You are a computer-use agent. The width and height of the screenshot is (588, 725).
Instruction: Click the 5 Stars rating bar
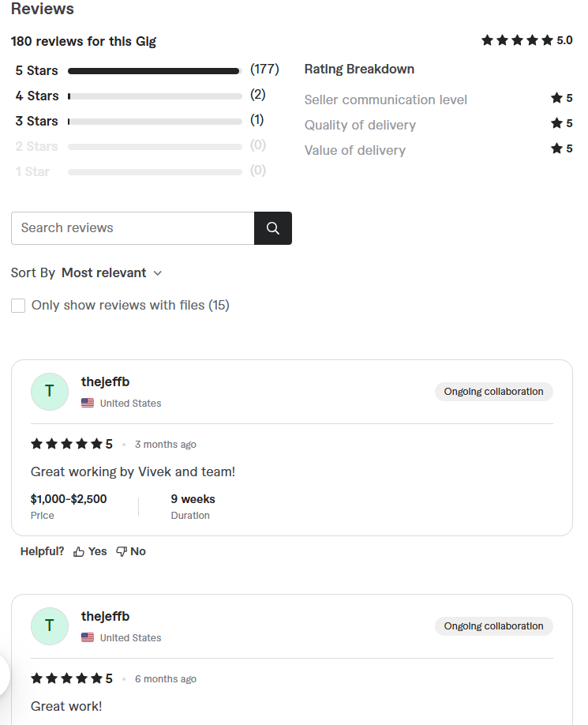[155, 71]
